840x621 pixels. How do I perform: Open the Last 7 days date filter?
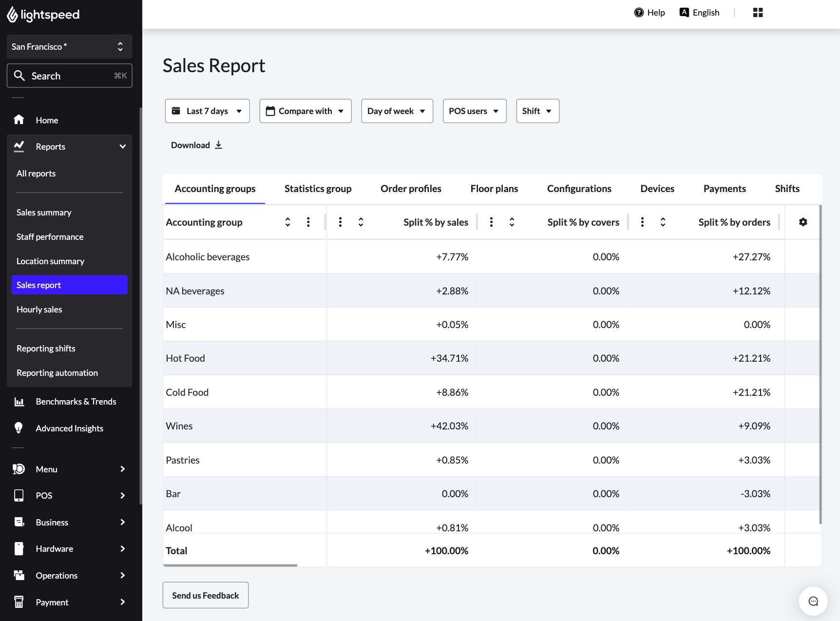[207, 111]
